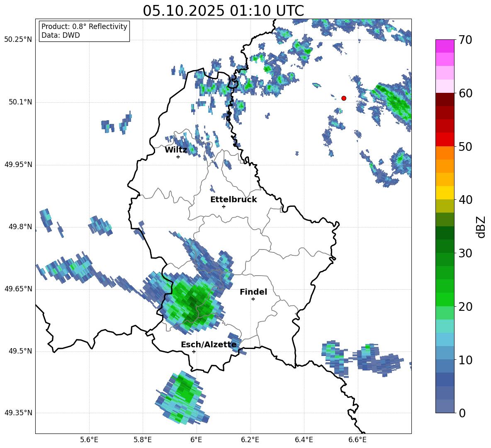
Task: Click the bright red colorbar segment near 50
Action: tap(445, 140)
